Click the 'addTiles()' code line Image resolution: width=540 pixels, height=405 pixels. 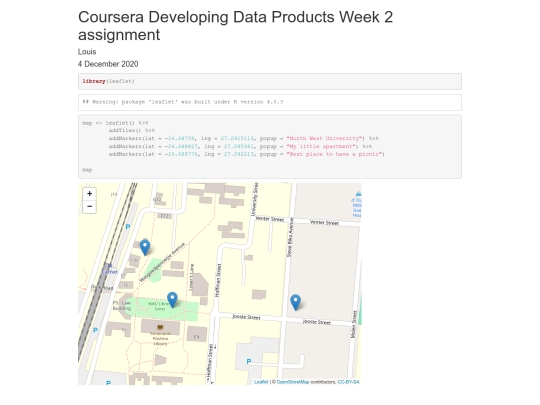tap(132, 130)
